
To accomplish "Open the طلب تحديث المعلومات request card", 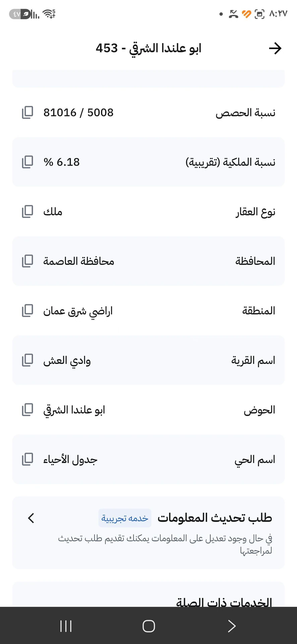I will (148, 533).
